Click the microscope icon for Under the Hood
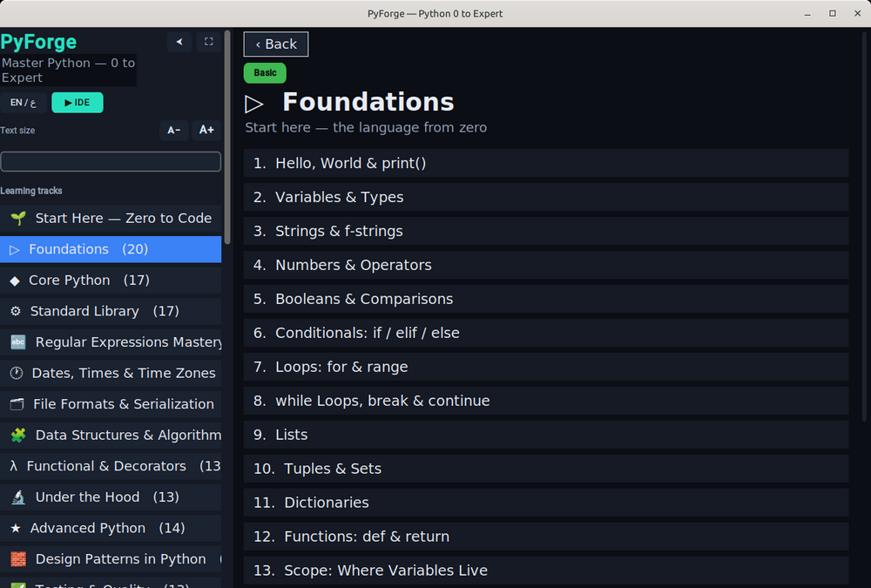Screen dimensions: 871x588 18,497
